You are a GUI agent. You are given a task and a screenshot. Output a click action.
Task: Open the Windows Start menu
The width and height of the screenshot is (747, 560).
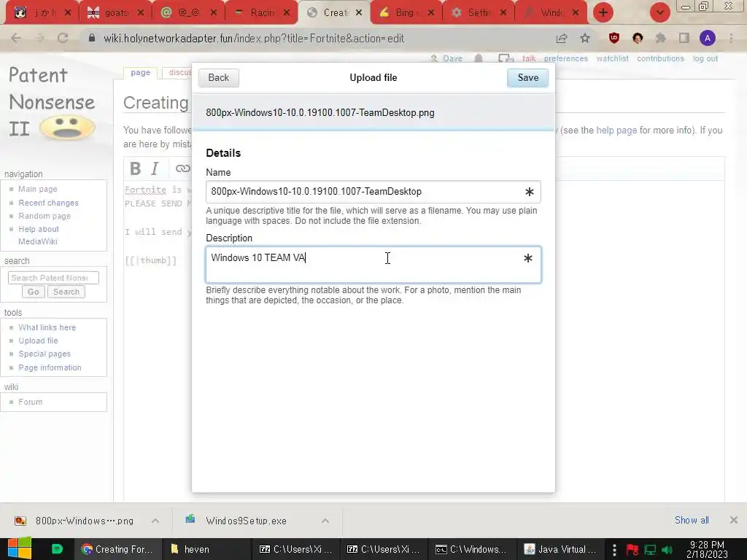pos(19,549)
